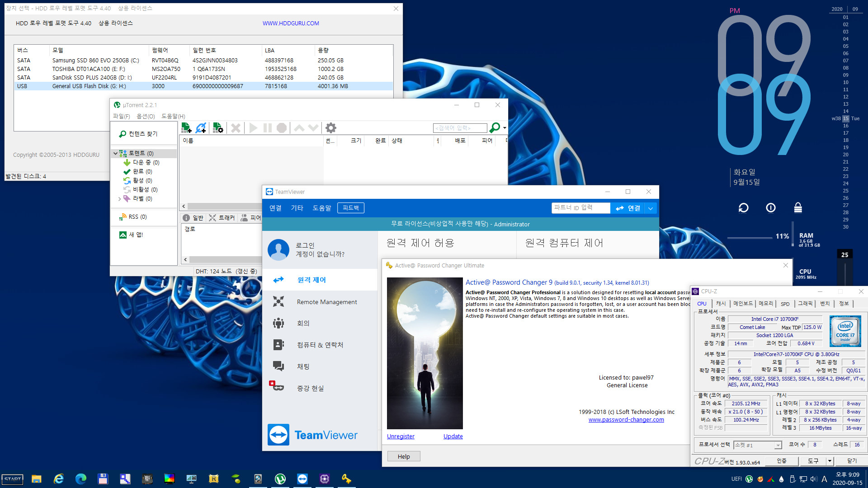Open www.password-changer.com link

click(626, 420)
